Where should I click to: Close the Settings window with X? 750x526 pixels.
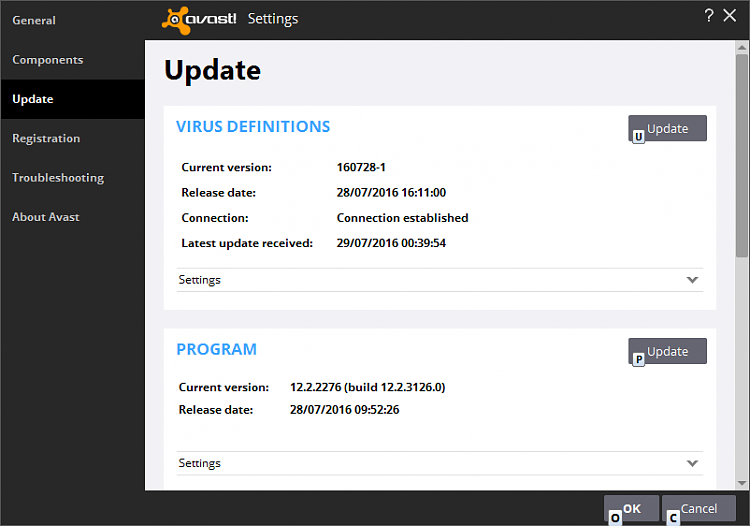click(729, 15)
